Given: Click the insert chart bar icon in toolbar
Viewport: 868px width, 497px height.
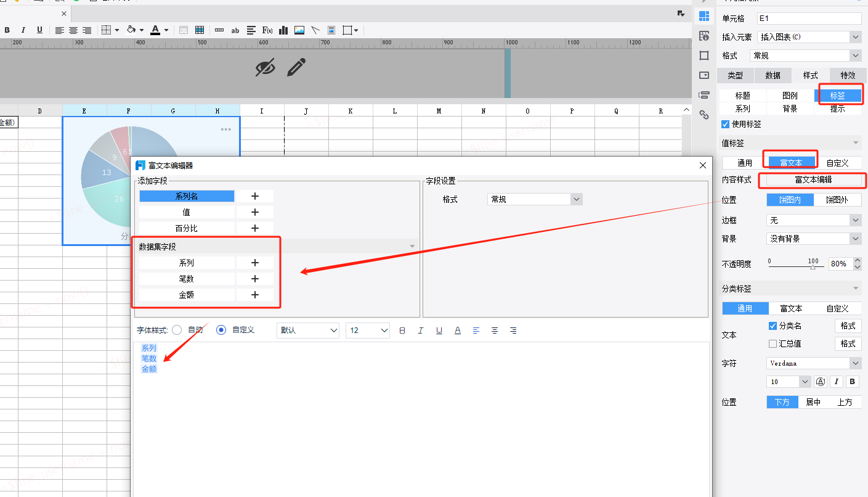Looking at the screenshot, I should 284,30.
